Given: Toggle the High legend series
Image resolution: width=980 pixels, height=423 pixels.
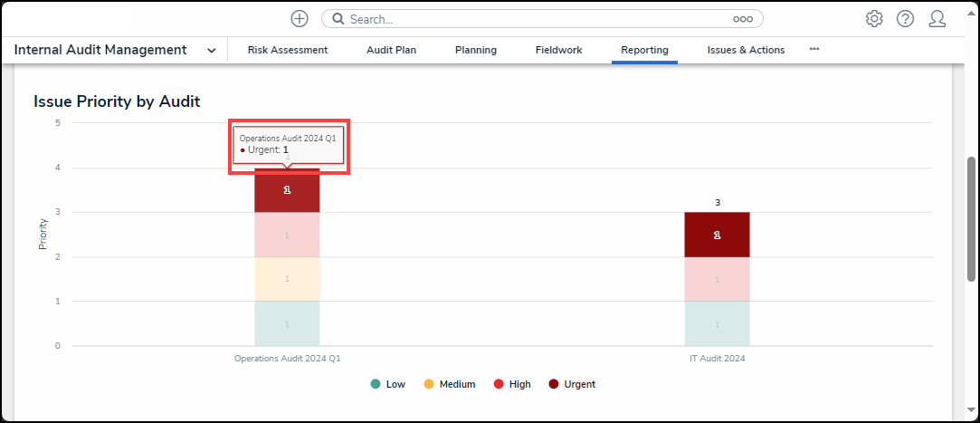Looking at the screenshot, I should pos(511,384).
